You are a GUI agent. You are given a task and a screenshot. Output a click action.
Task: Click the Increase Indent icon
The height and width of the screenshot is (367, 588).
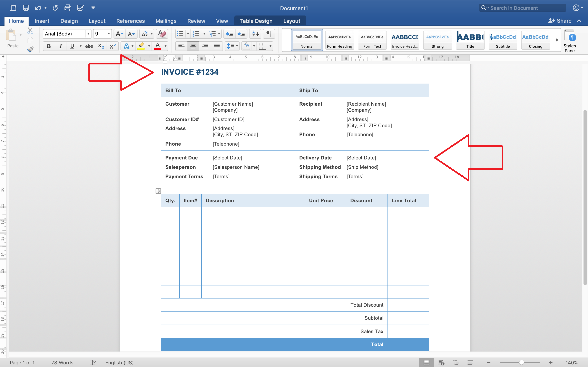(x=241, y=34)
